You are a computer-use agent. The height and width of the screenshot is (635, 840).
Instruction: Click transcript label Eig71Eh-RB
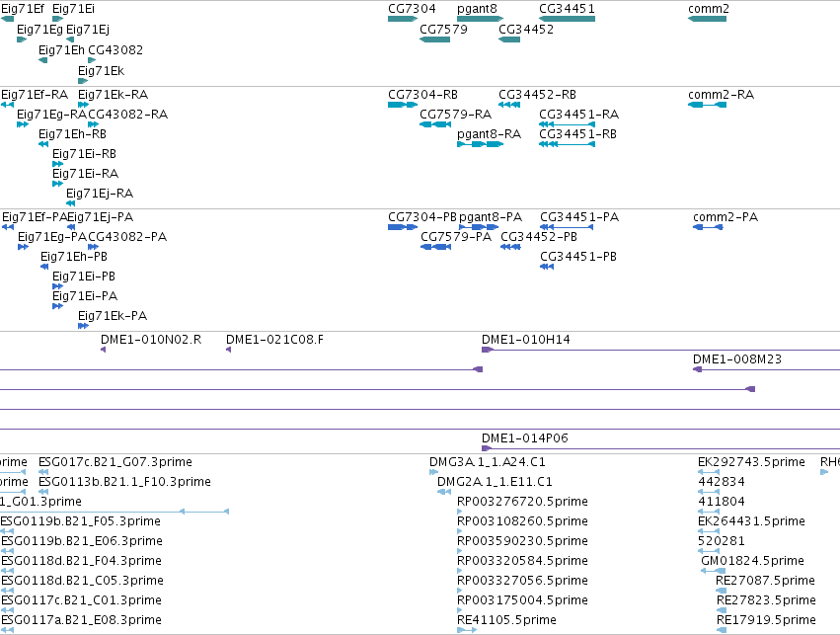tap(72, 134)
